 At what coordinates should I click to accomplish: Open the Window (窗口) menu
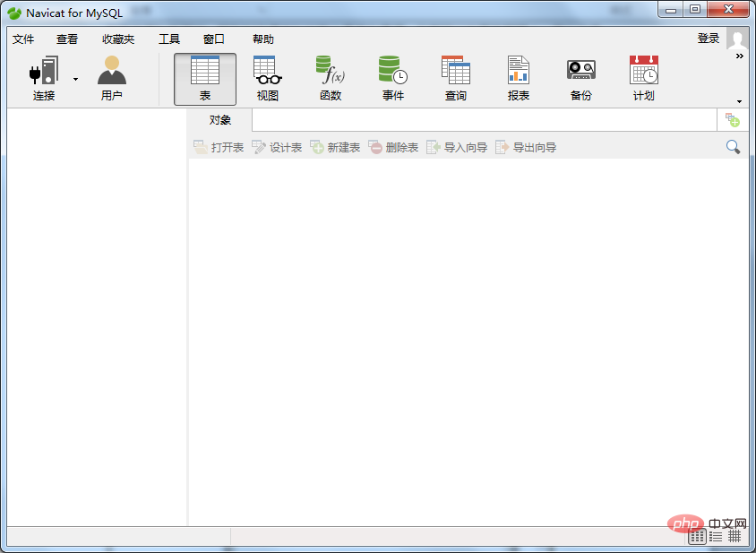click(214, 39)
